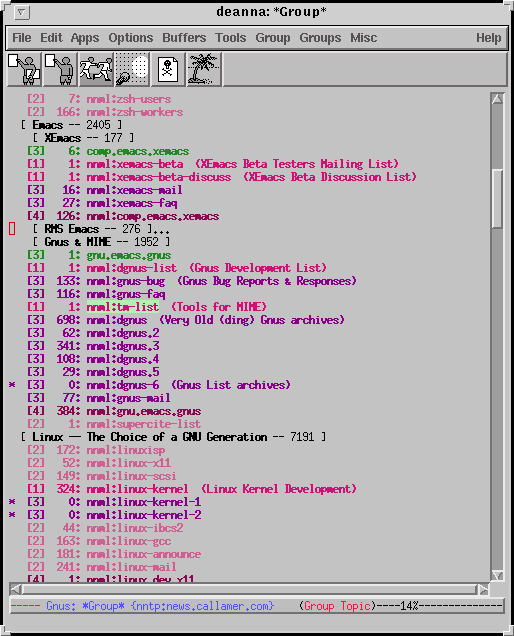514x636 pixels.
Task: Collapse the Emacs -- 2405 topic
Action: tap(71, 125)
